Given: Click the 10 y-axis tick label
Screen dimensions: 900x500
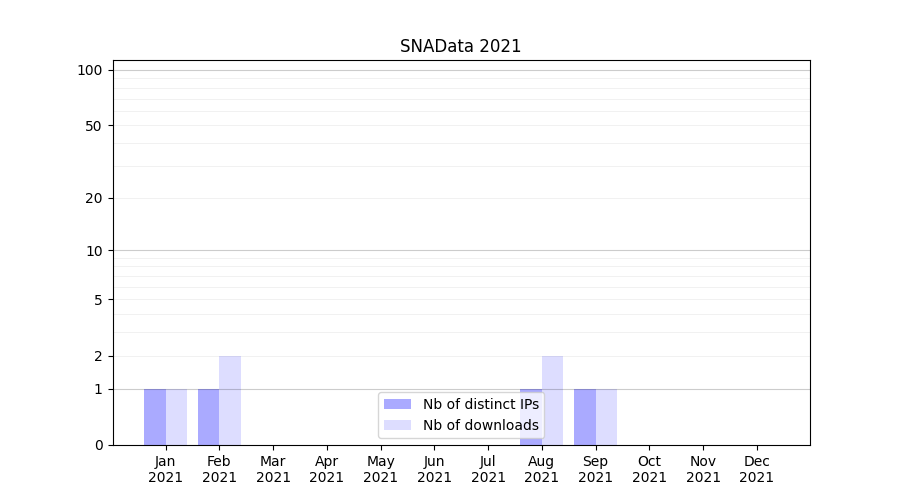Looking at the screenshot, I should coord(94,251).
